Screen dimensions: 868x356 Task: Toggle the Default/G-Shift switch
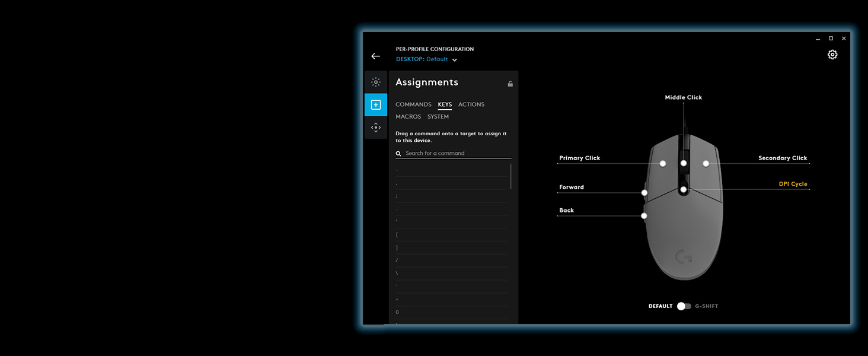click(x=684, y=306)
